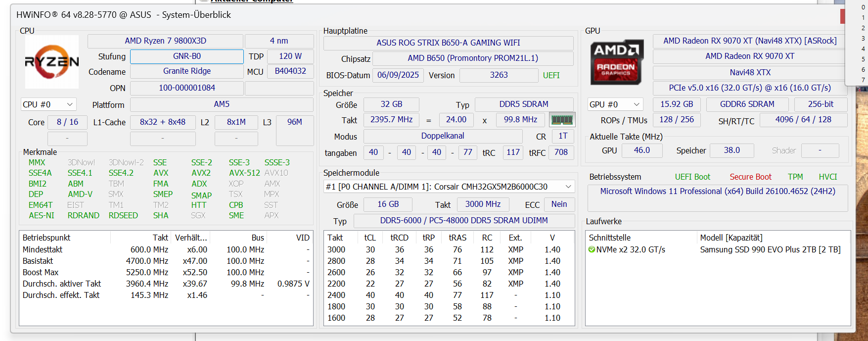The image size is (868, 341).
Task: Click the memory multiplier 24.00
Action: [x=456, y=120]
